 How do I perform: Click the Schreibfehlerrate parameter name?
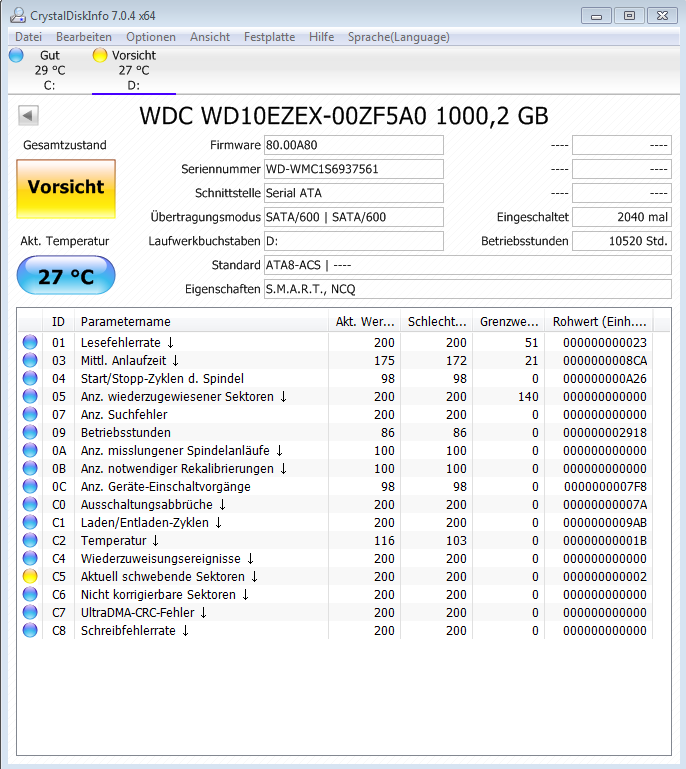click(128, 630)
